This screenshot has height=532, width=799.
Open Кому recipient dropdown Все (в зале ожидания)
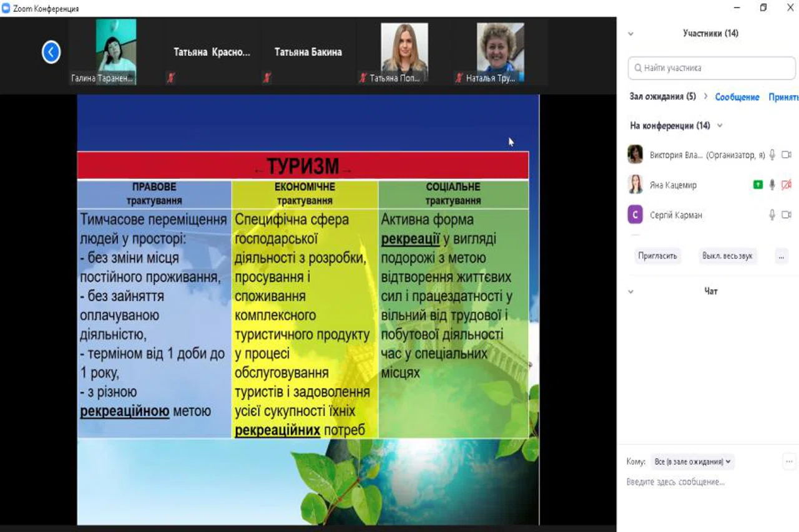(x=693, y=462)
